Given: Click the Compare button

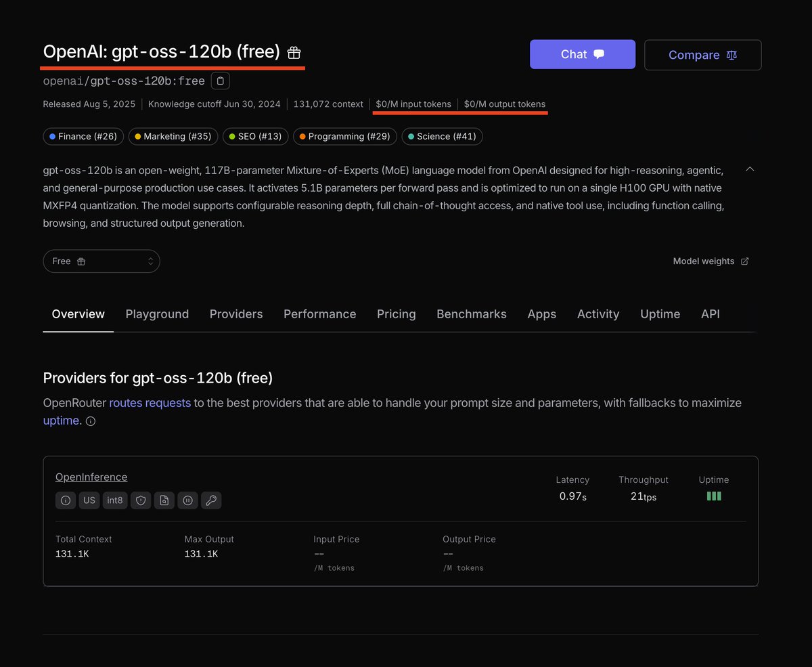Looking at the screenshot, I should [703, 55].
